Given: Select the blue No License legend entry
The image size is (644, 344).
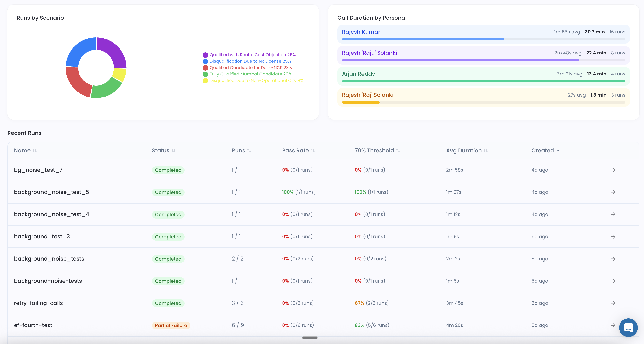Looking at the screenshot, I should [x=250, y=61].
